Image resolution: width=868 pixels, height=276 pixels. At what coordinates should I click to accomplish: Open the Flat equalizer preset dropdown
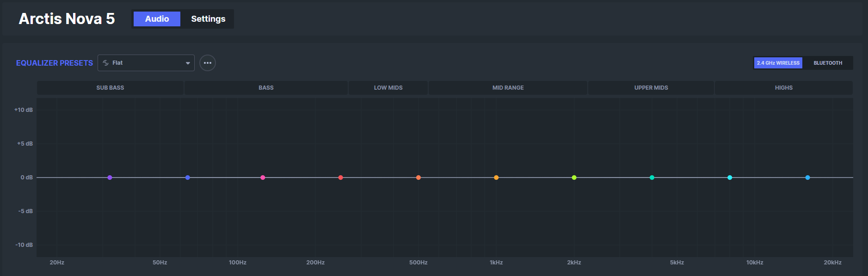(x=146, y=63)
